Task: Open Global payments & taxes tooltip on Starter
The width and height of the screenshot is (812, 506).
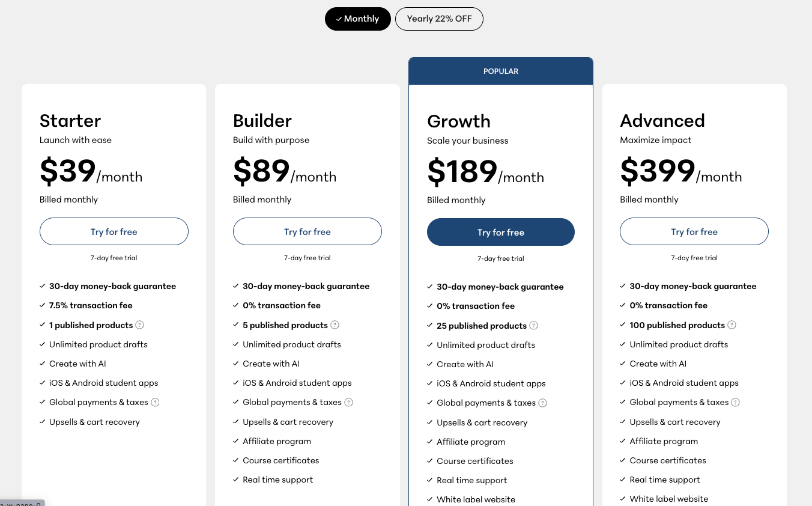Action: [x=155, y=402]
